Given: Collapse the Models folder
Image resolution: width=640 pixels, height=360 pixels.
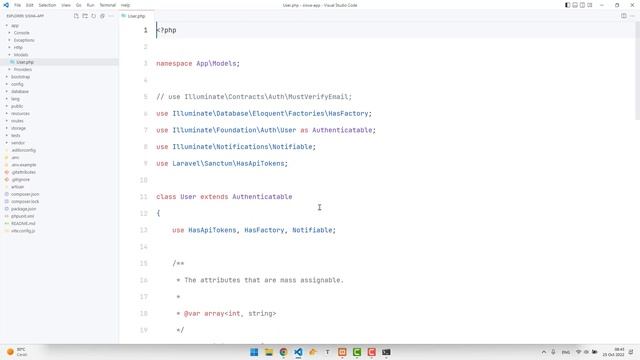Looking at the screenshot, I should (21, 55).
